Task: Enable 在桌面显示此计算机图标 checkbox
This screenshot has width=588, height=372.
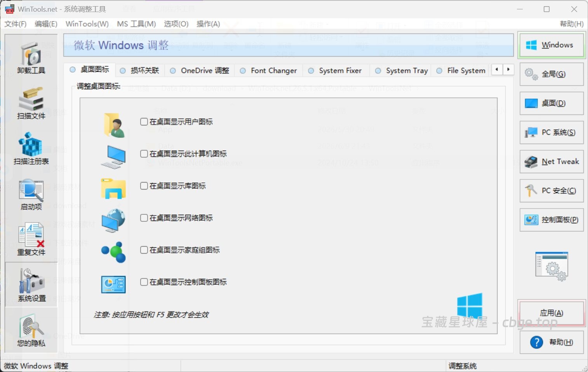Action: (144, 154)
